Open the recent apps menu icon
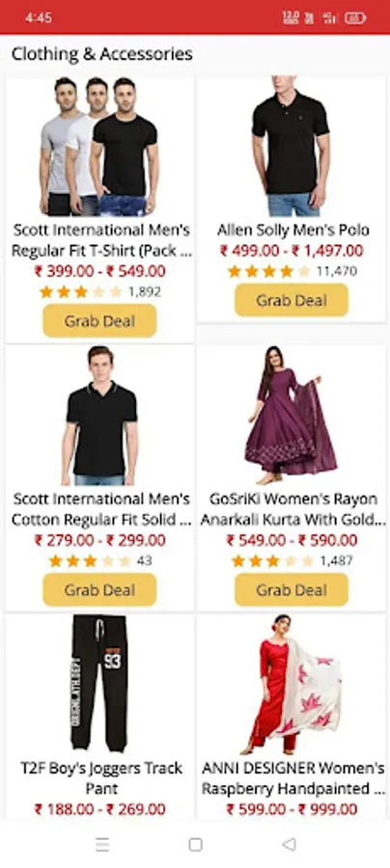390x868 pixels. click(102, 844)
